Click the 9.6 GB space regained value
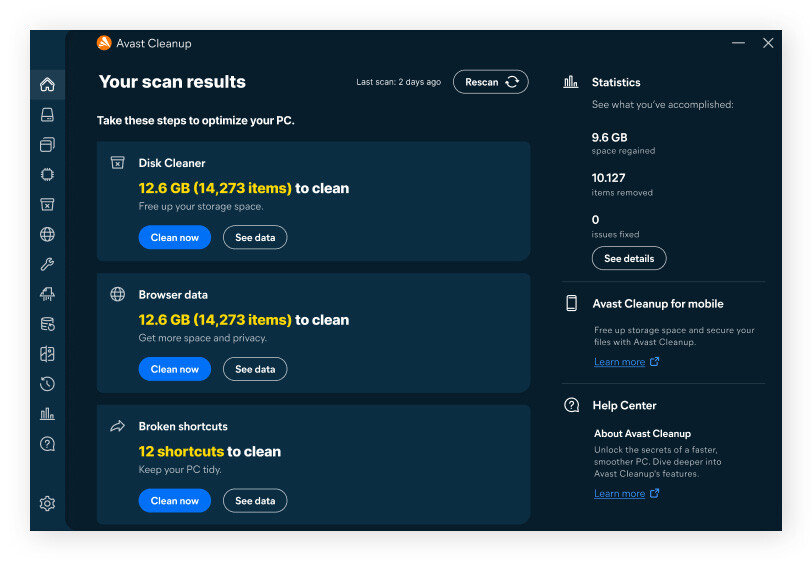This screenshot has width=812, height=561. point(610,137)
